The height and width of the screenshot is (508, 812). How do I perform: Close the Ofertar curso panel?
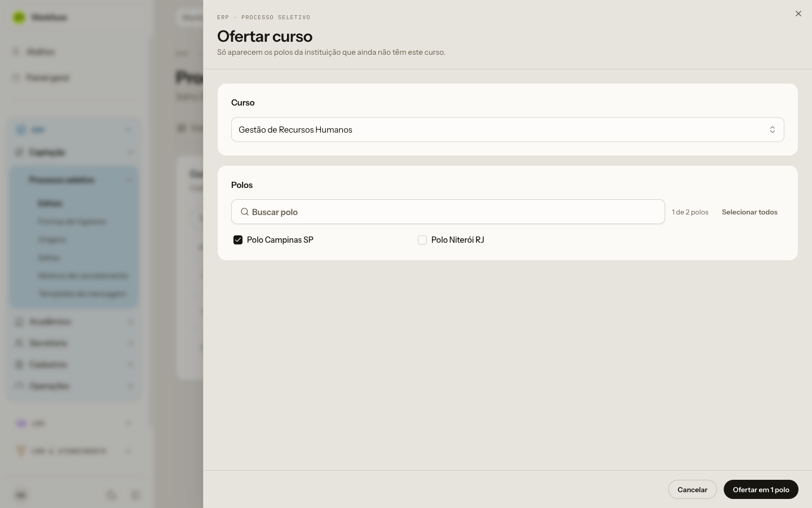coord(798,14)
